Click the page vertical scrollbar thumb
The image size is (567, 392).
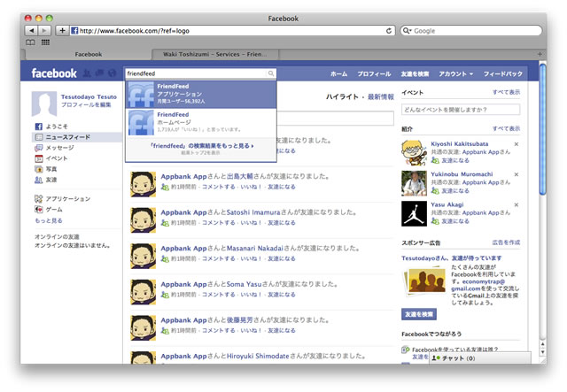pyautogui.click(x=542, y=129)
